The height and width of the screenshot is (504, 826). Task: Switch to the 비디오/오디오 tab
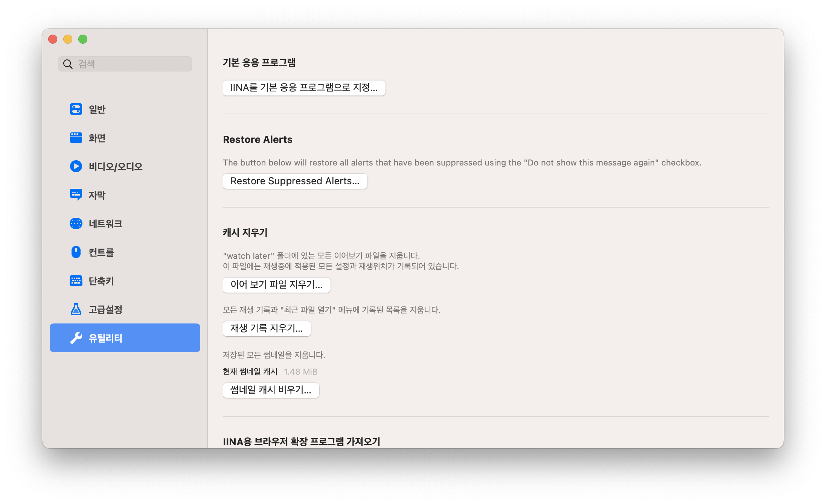[115, 167]
